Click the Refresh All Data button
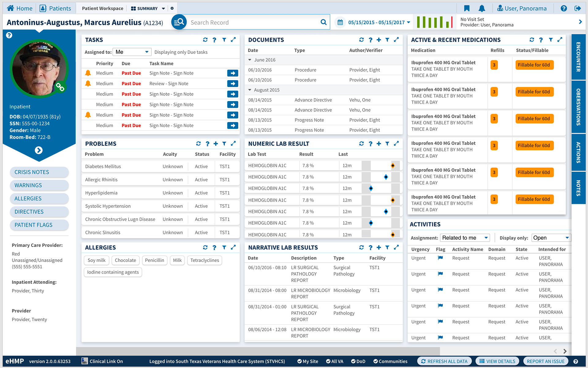This screenshot has height=368, width=588. (444, 361)
